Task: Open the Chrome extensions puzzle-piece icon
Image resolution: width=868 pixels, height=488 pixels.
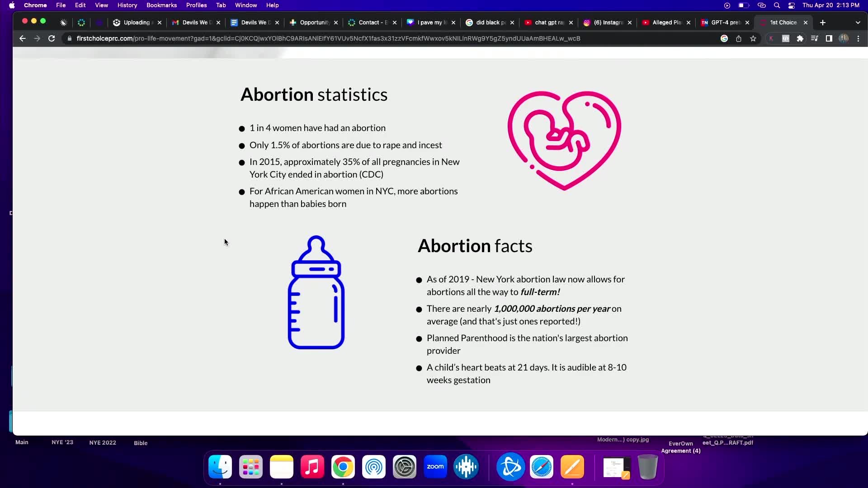Action: tap(801, 39)
